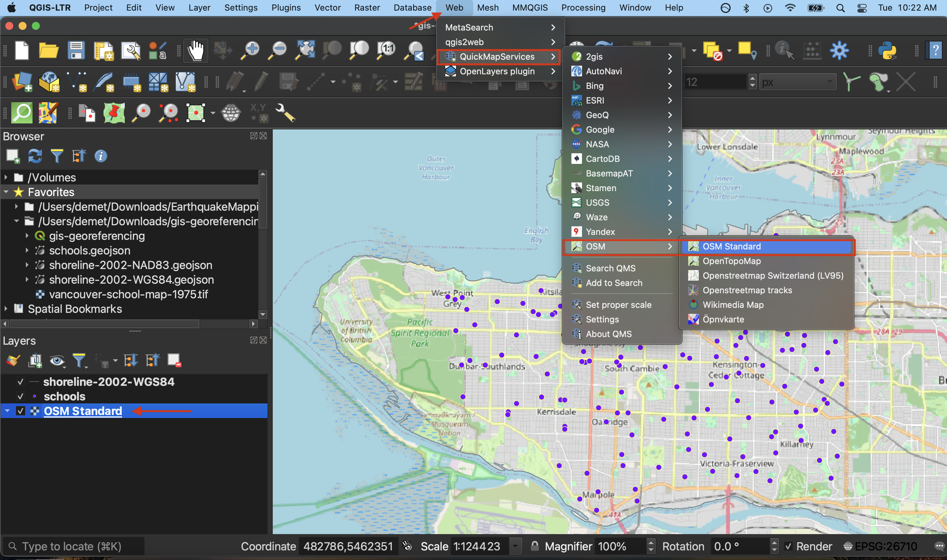Select vancouver-school-map-1975.tif in Browser
Viewport: 947px width, 560px height.
pyautogui.click(x=128, y=294)
